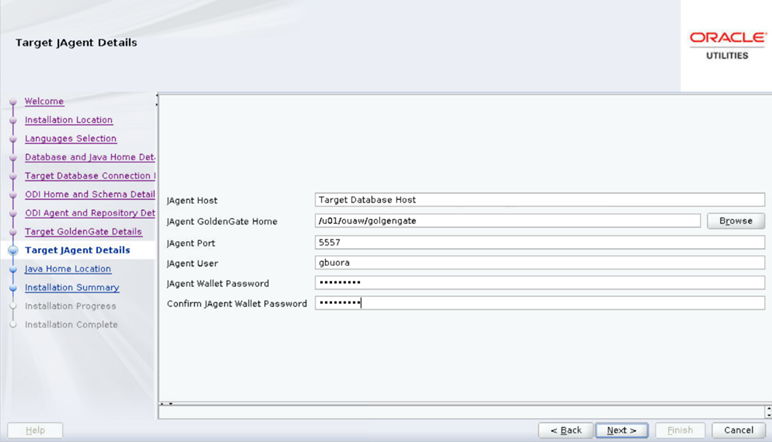
Task: Click the JAgent Wallet Password label
Action: pos(218,284)
